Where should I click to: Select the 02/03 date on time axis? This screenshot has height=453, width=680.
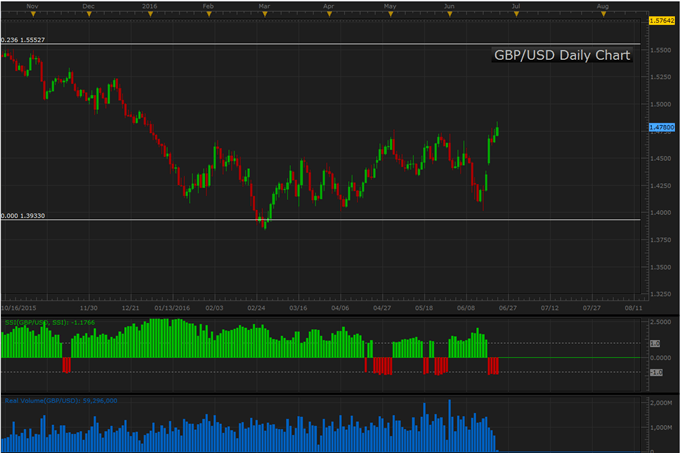[x=214, y=308]
